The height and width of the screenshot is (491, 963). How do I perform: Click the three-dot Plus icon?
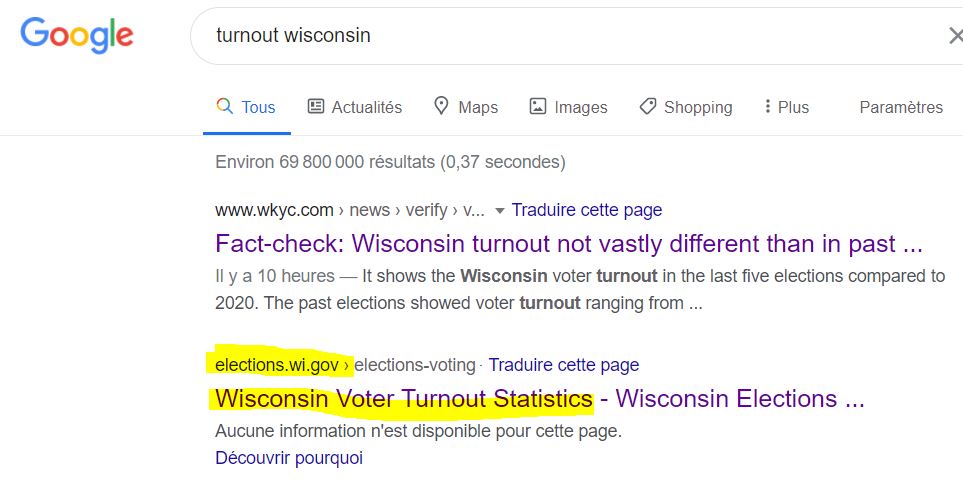(x=767, y=106)
